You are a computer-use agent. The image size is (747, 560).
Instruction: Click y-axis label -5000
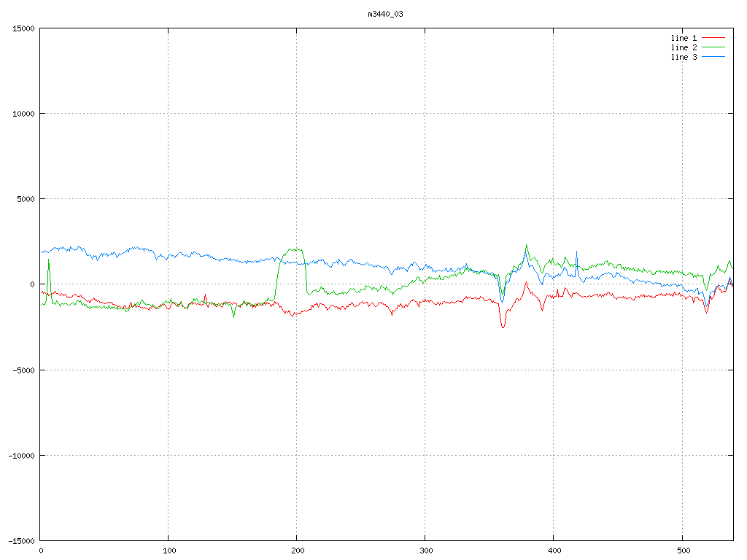pyautogui.click(x=24, y=370)
